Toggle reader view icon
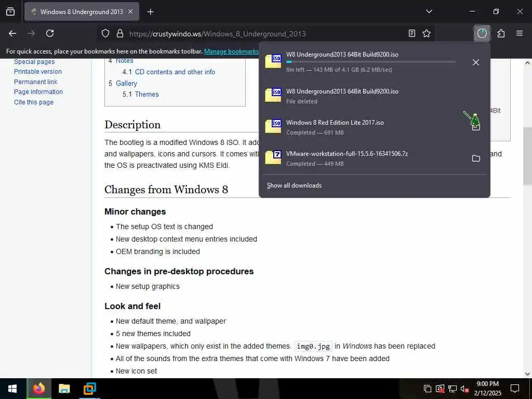This screenshot has width=532, height=399. [411, 33]
